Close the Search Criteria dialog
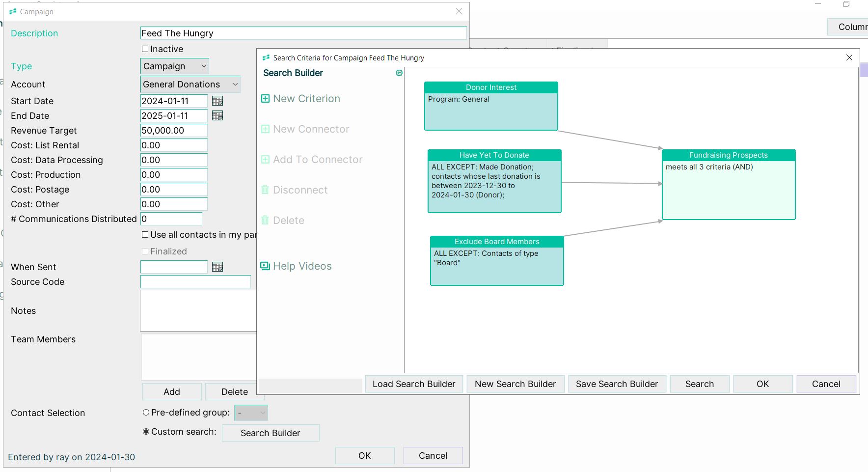This screenshot has width=868, height=472. tap(849, 57)
